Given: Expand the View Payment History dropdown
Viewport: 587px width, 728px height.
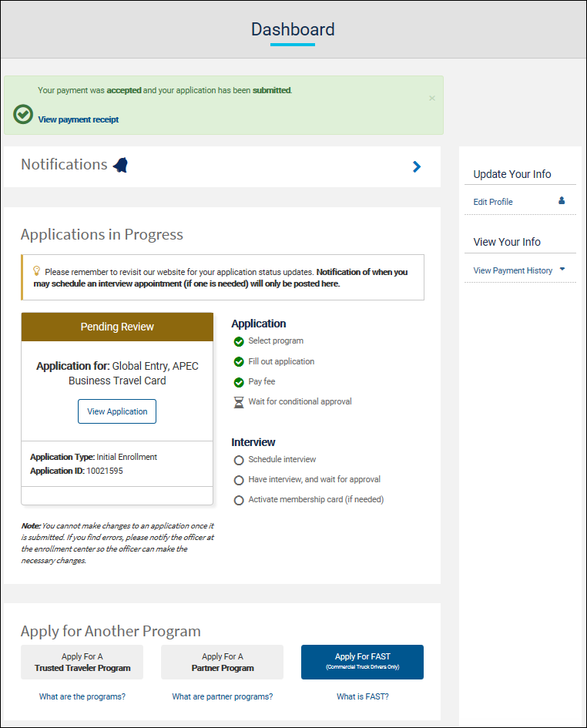Looking at the screenshot, I should pos(562,270).
